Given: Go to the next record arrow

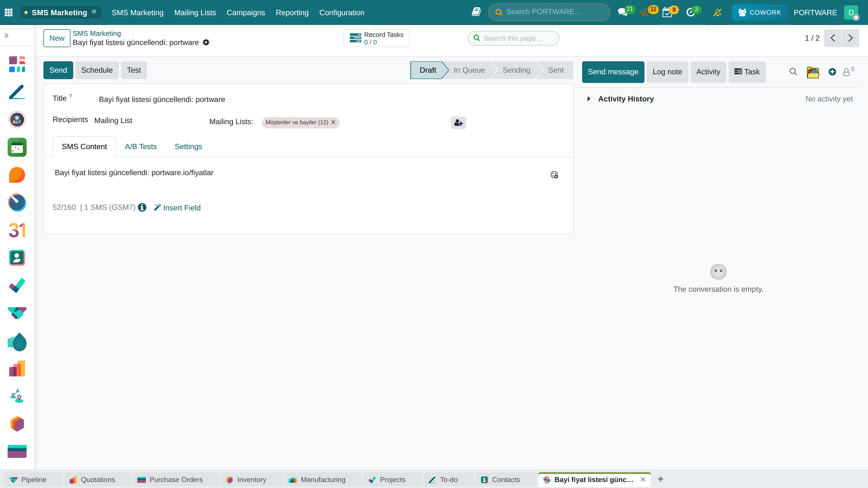Looking at the screenshot, I should 850,38.
